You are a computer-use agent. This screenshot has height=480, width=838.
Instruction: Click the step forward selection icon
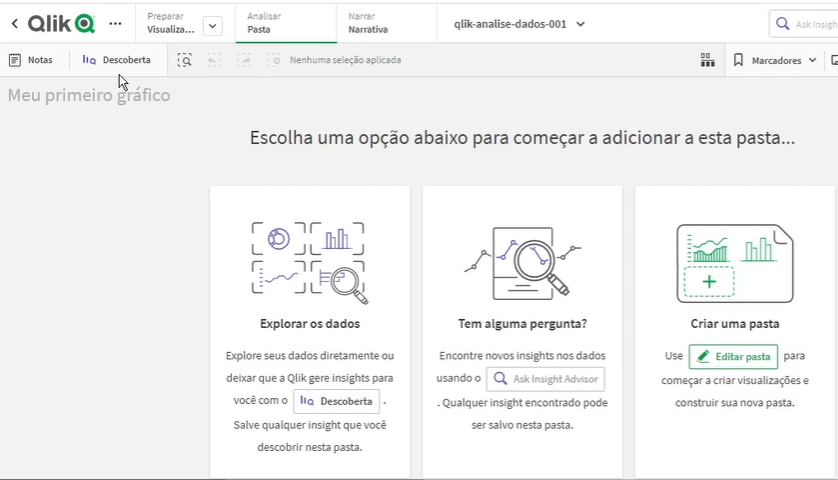click(x=244, y=60)
